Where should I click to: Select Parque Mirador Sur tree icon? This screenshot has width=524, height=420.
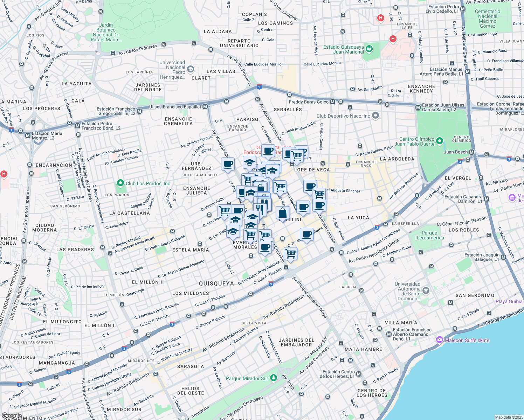pos(274,378)
